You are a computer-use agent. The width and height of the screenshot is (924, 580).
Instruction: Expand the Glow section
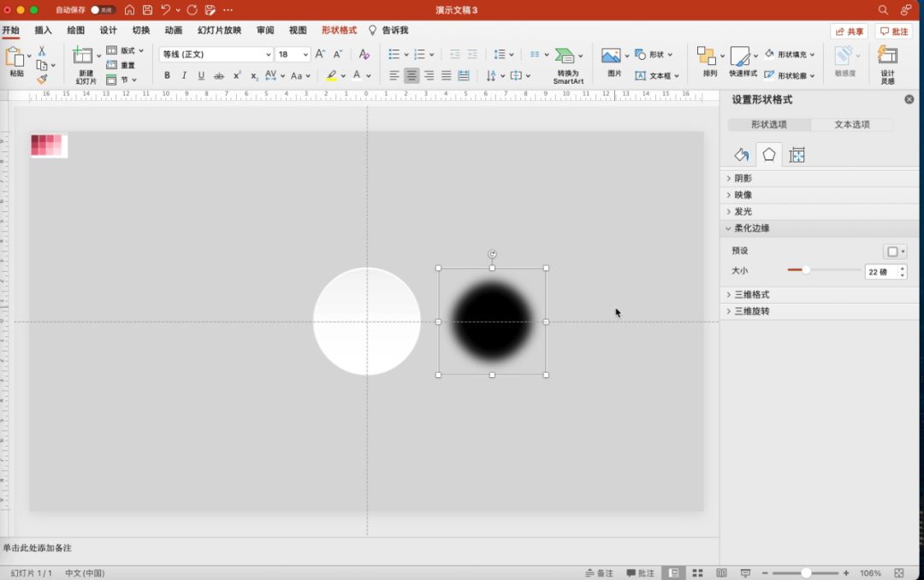pos(819,211)
